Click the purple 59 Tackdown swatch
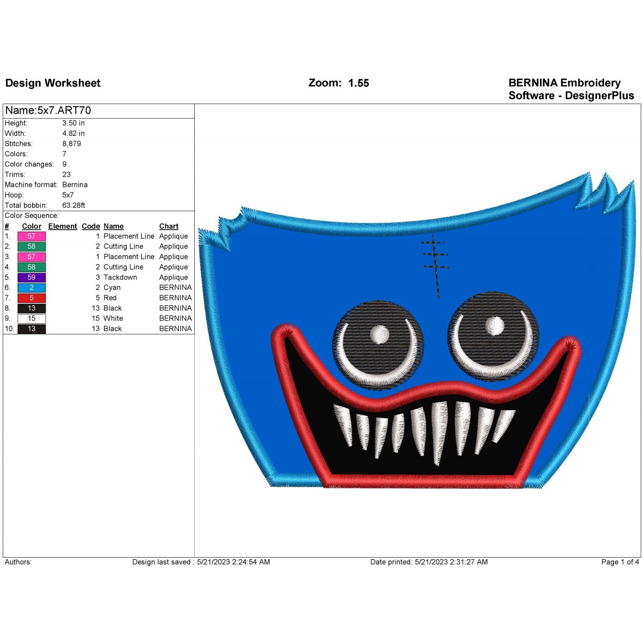 tap(32, 277)
